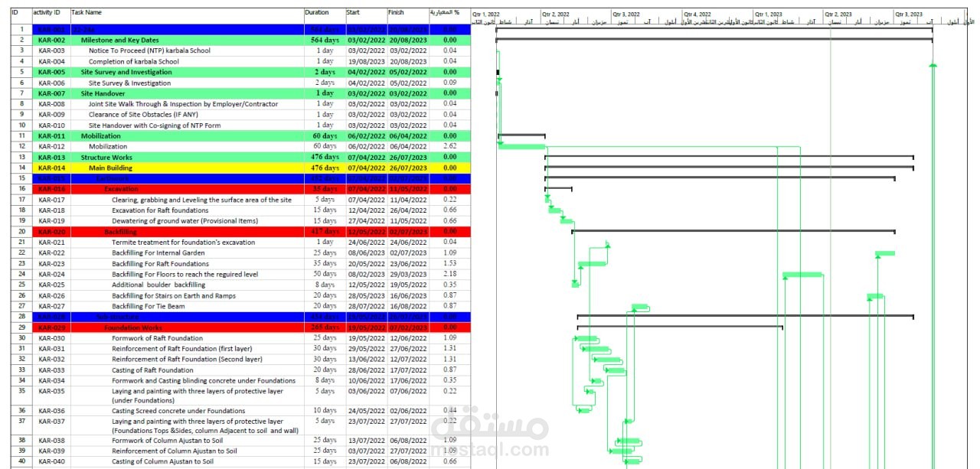Select the red 'Foundation Works' summary task
This screenshot has height=469, width=980.
pos(133,327)
